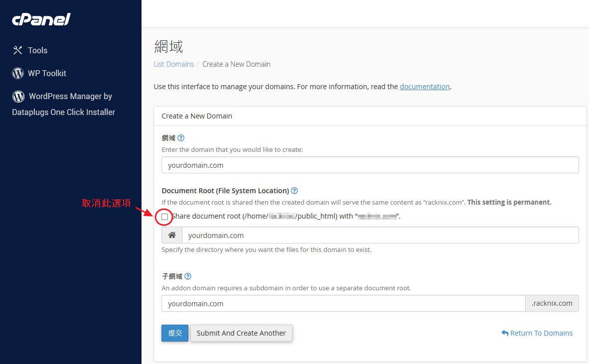589x364 pixels.
Task: Click the cPanel logo
Action: [41, 19]
